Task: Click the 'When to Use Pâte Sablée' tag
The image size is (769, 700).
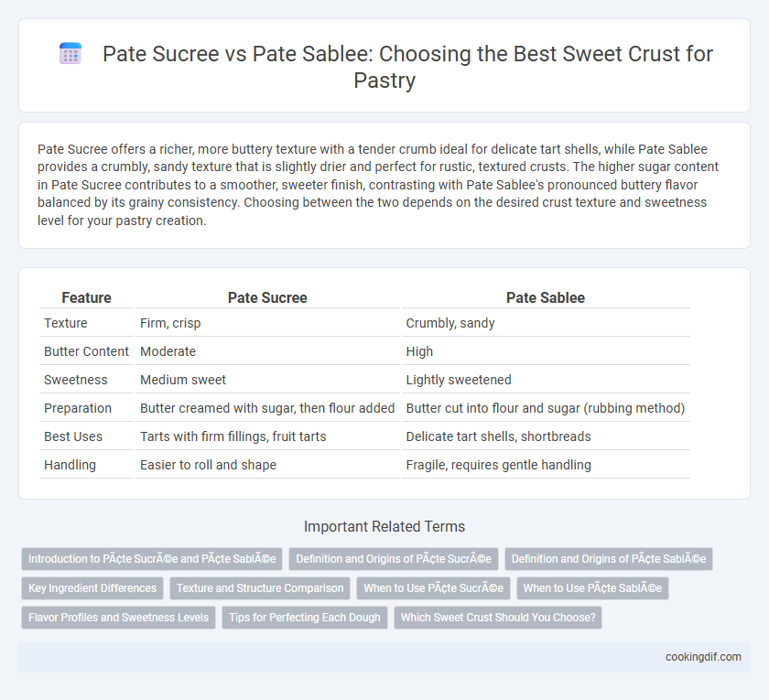Action: click(592, 588)
